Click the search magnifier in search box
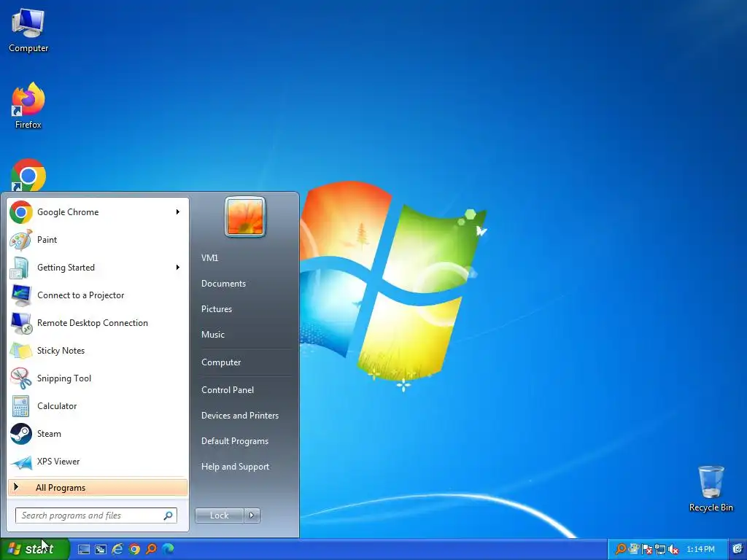Viewport: 747px width, 560px height. (169, 516)
